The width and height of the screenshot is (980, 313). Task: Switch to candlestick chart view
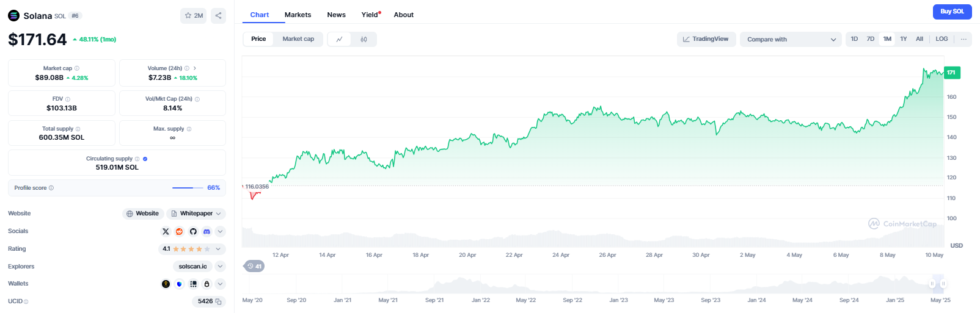(x=364, y=39)
